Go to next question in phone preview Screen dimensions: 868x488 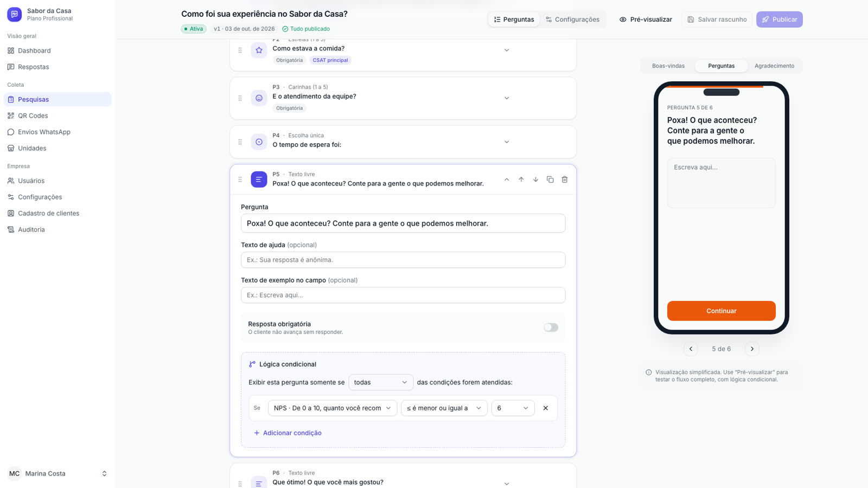(752, 349)
